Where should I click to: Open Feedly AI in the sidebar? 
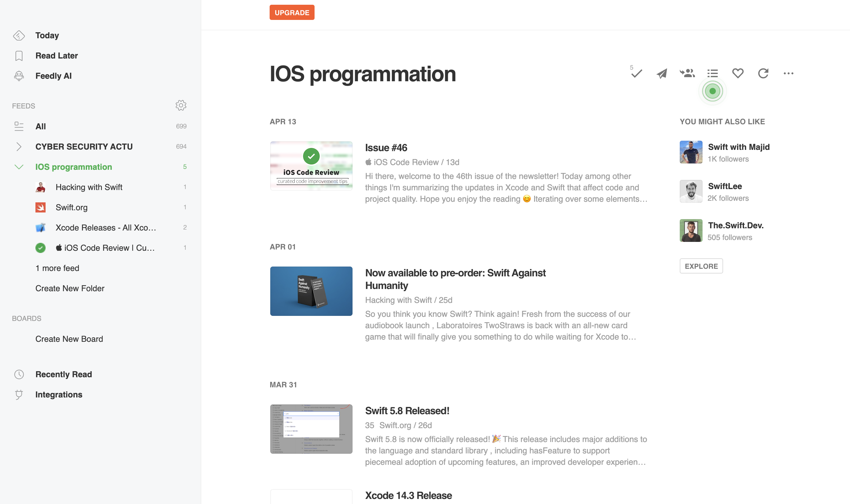[x=54, y=76]
